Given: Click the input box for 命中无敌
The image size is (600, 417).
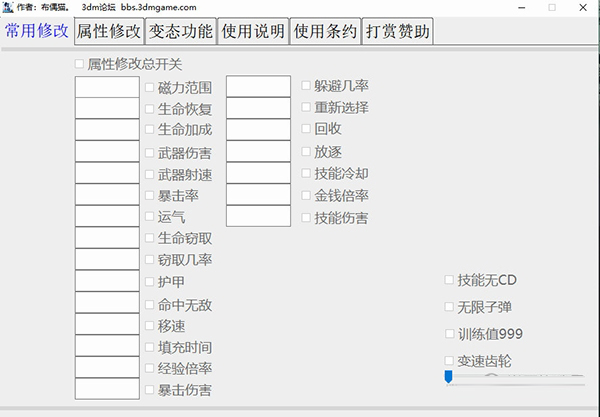Looking at the screenshot, I should point(107,302).
